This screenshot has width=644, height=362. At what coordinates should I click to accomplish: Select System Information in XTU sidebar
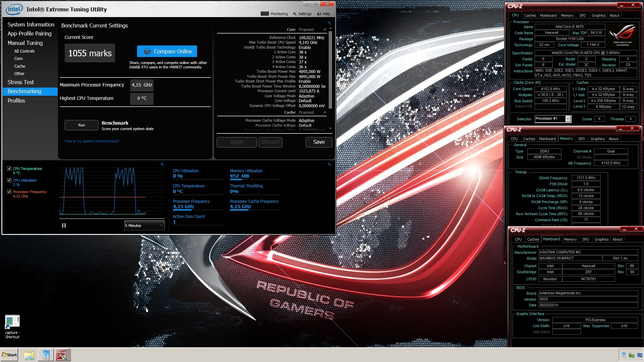31,24
